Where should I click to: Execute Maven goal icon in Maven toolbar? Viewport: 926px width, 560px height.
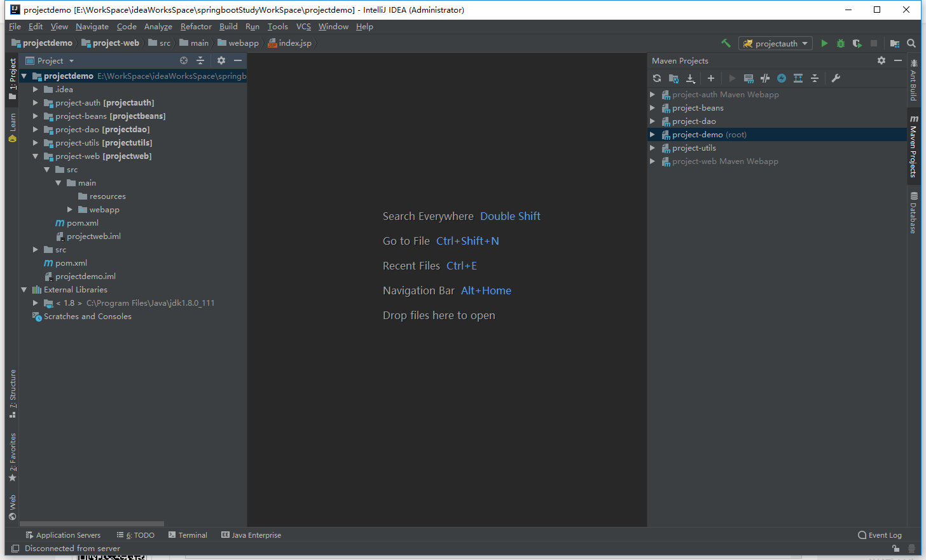[749, 78]
